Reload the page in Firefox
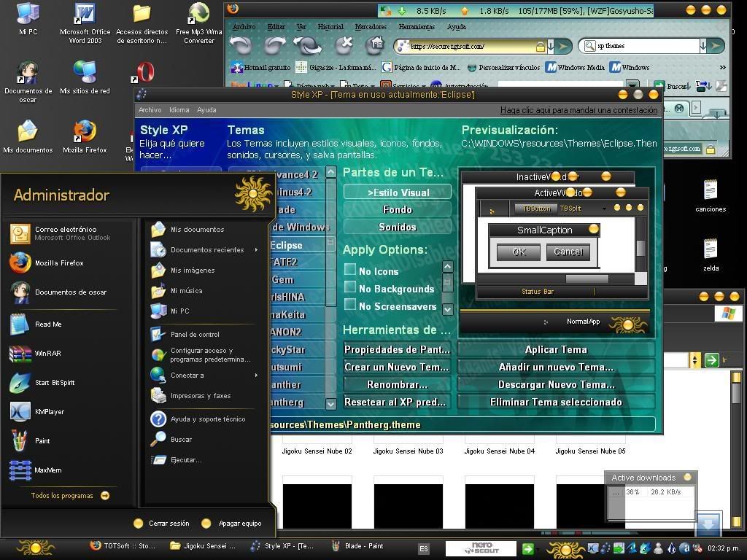747x560 pixels. tap(308, 46)
